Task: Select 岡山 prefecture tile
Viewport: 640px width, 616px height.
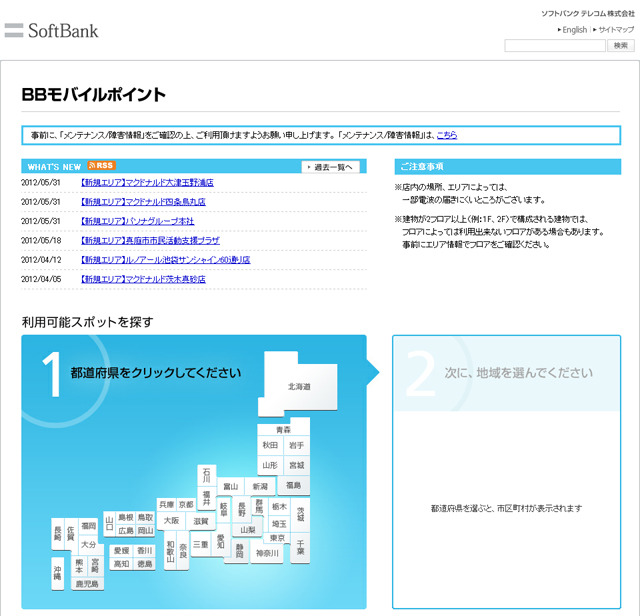Action: [x=145, y=530]
